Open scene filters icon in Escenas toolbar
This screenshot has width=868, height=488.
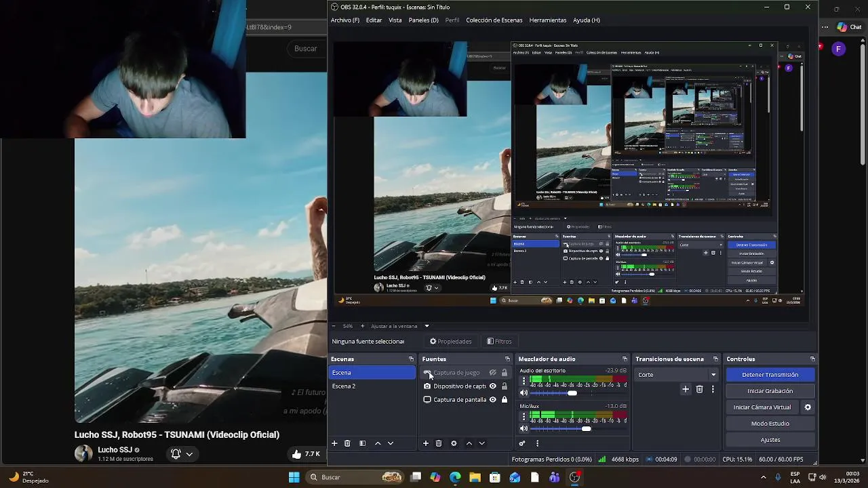[362, 443]
